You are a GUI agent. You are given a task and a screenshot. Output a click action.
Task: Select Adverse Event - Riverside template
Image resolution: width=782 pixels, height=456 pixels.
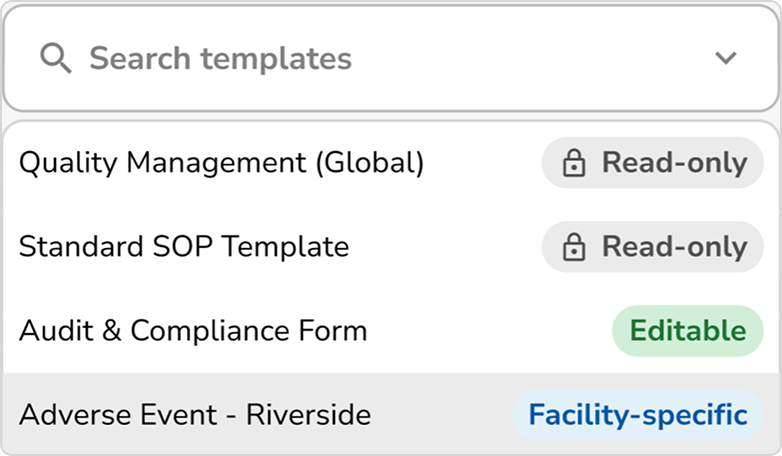click(391, 414)
